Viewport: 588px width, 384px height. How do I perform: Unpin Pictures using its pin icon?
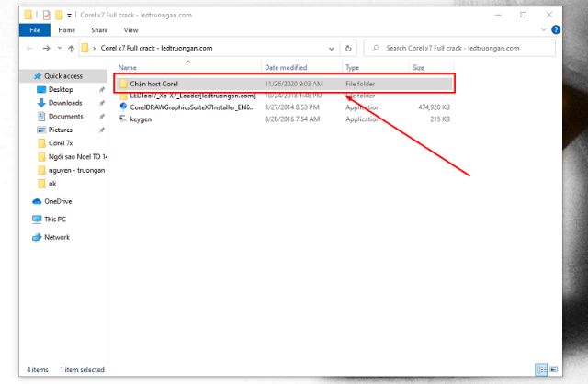102,130
